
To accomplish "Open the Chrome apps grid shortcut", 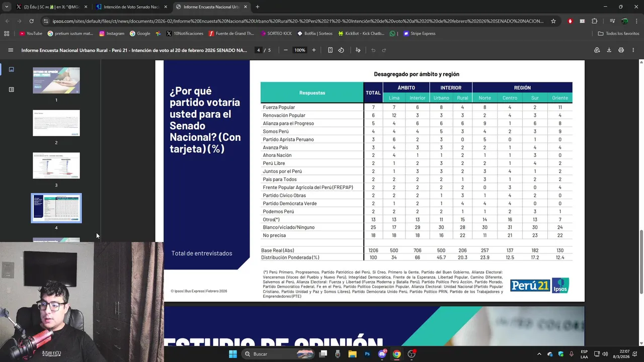I will (7, 34).
